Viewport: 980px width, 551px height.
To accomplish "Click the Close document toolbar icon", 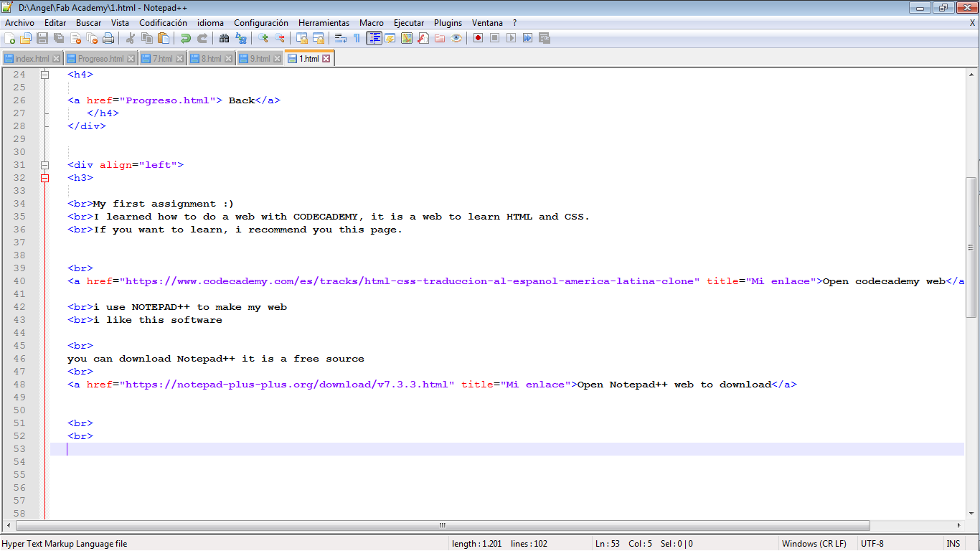I will (75, 38).
